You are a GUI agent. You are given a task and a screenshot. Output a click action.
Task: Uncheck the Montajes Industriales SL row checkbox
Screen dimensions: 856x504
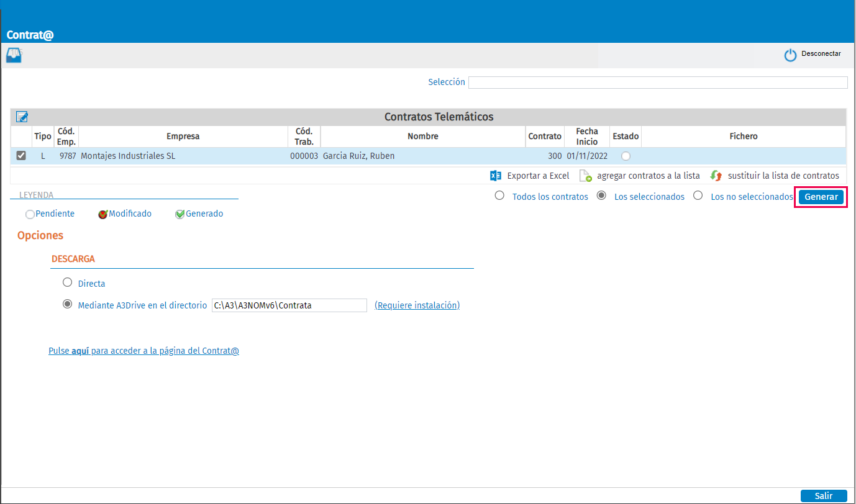coord(21,156)
